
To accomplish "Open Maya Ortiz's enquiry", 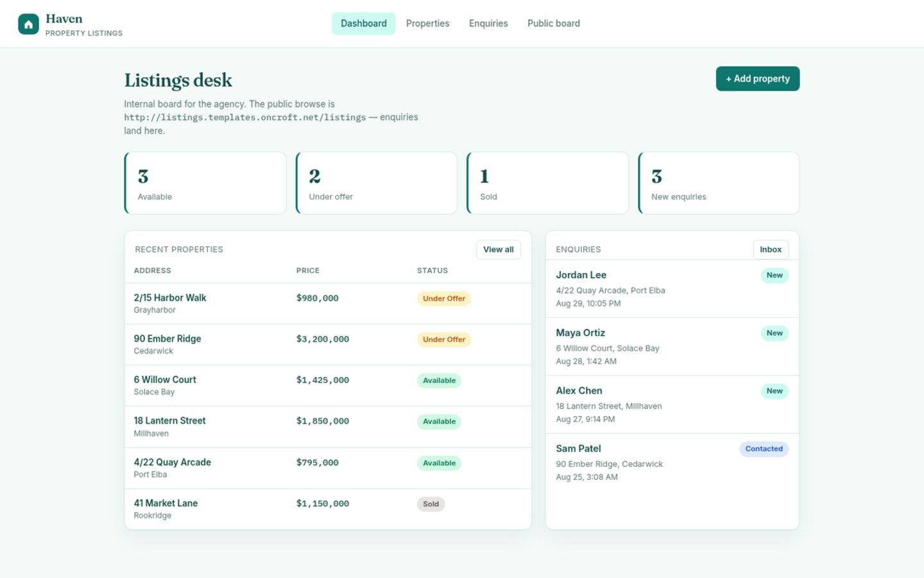I will click(672, 347).
